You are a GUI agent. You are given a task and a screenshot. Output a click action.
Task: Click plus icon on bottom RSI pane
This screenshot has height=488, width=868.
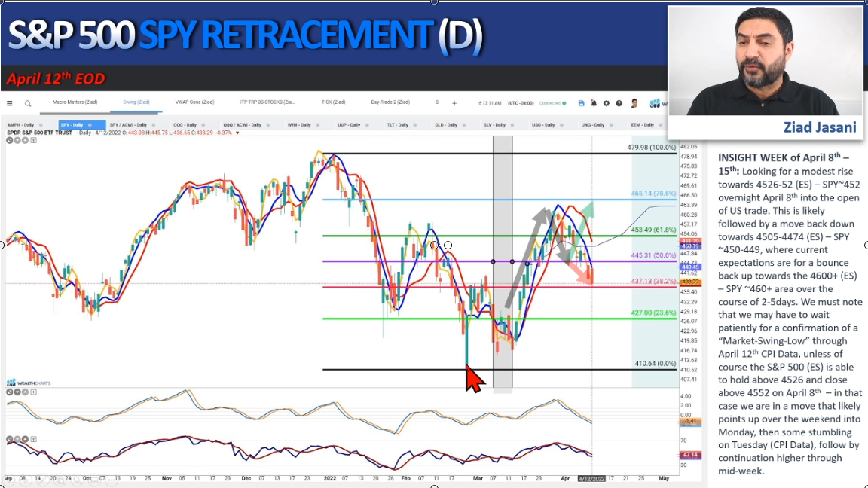34,439
